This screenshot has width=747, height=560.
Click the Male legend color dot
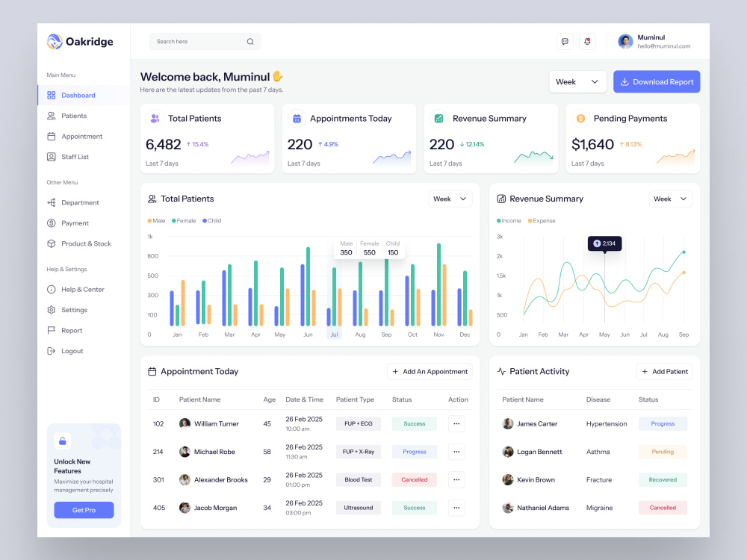149,220
